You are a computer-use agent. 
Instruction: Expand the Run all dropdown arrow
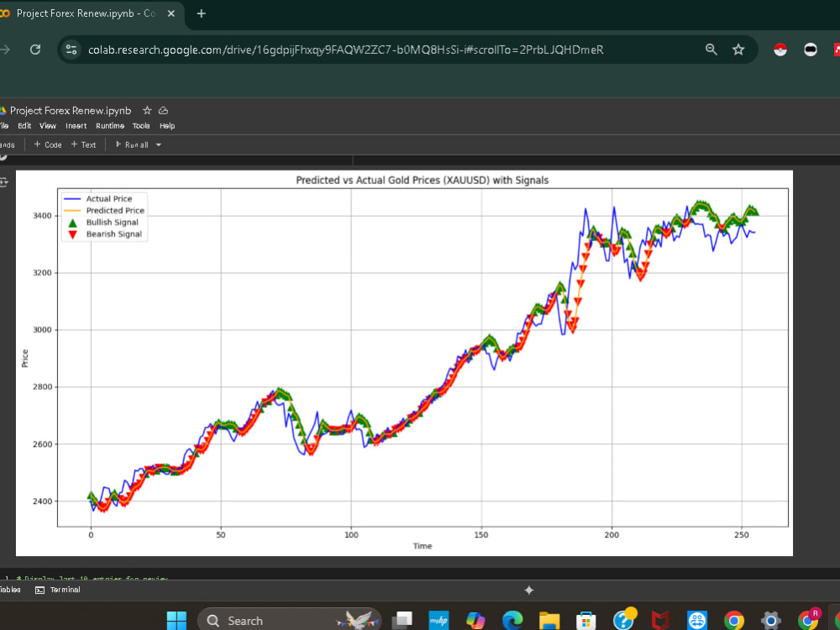(x=159, y=144)
